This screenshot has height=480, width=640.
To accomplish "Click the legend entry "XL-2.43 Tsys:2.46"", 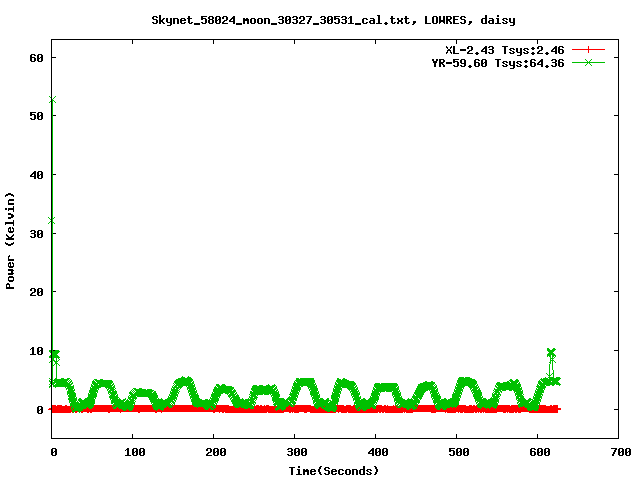I will click(504, 50).
